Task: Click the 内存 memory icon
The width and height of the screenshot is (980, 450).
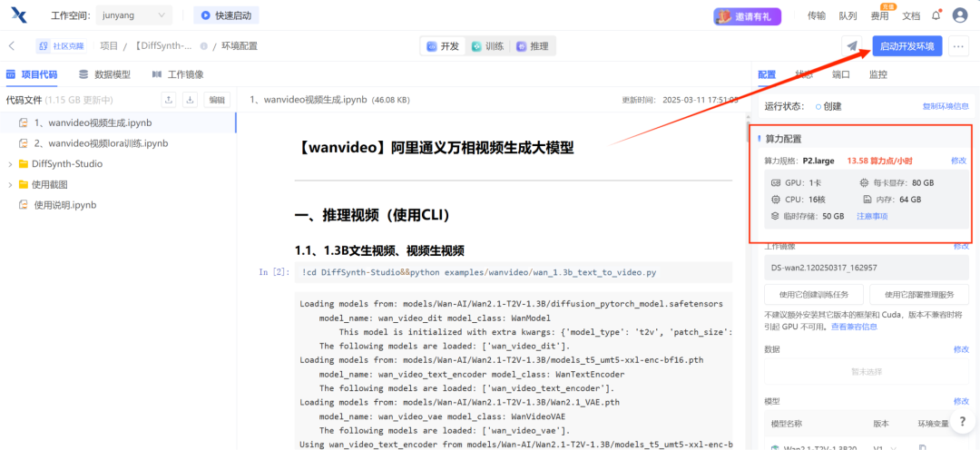Action: pyautogui.click(x=867, y=200)
